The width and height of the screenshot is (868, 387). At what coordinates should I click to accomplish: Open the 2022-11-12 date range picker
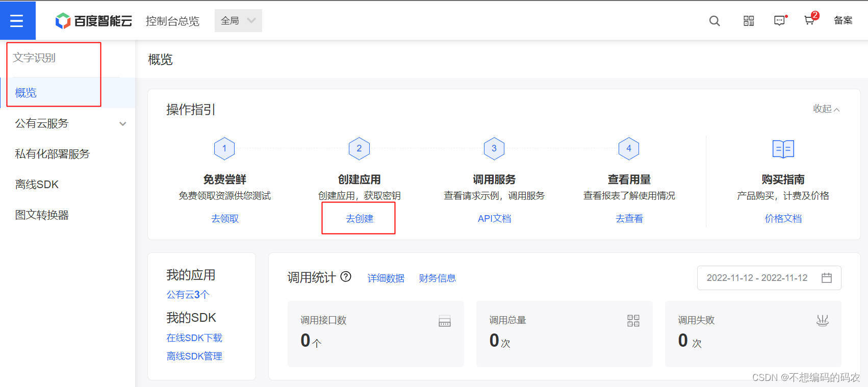[769, 278]
